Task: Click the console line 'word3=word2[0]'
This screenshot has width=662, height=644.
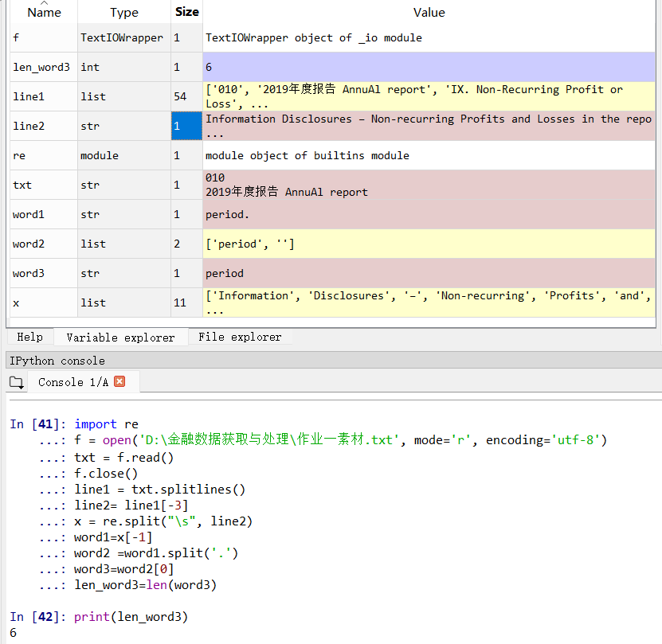Action: point(123,569)
